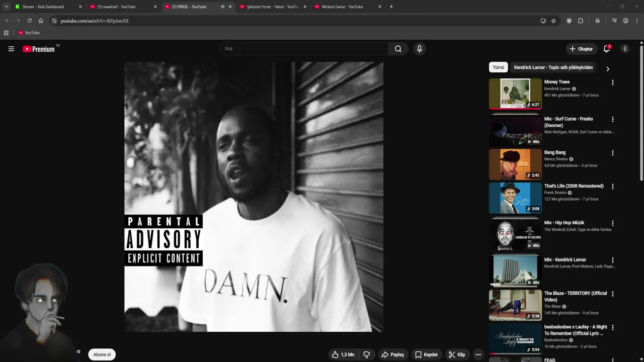Like the video with thumbs-up button
This screenshot has width=644, height=362.
point(343,354)
